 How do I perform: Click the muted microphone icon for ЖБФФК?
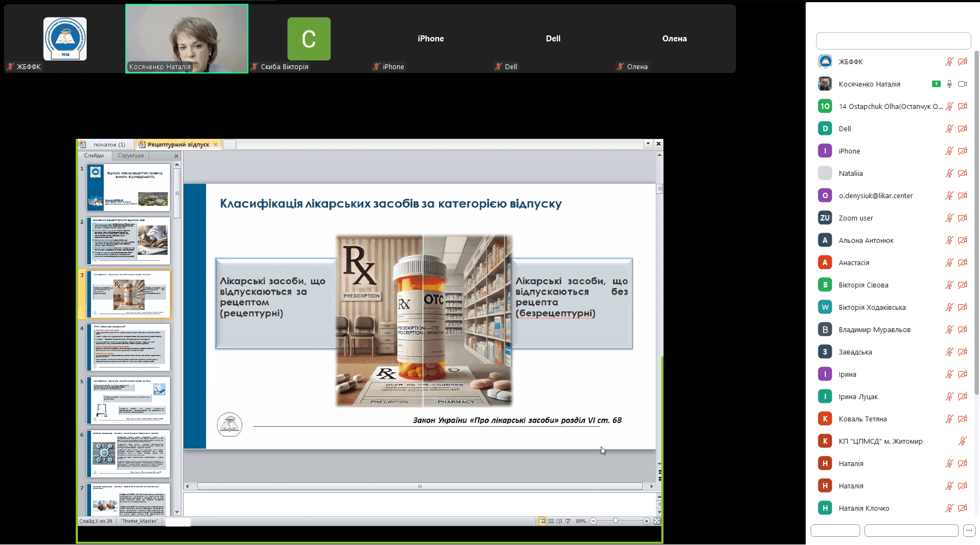coord(949,62)
